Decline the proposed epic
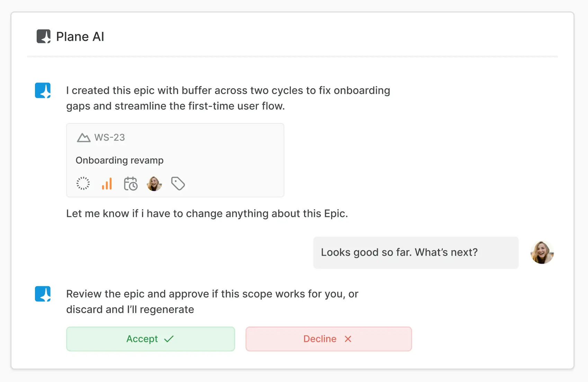 pyautogui.click(x=328, y=339)
